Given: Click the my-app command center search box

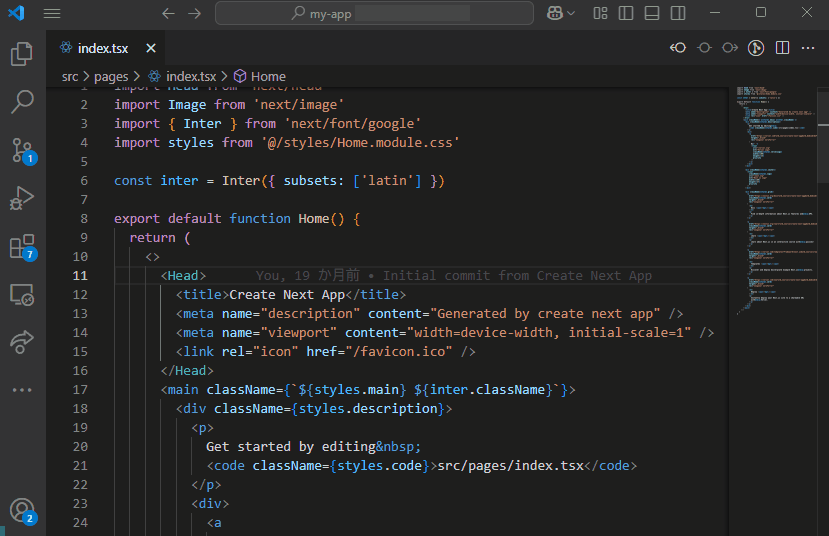Looking at the screenshot, I should click(x=374, y=13).
